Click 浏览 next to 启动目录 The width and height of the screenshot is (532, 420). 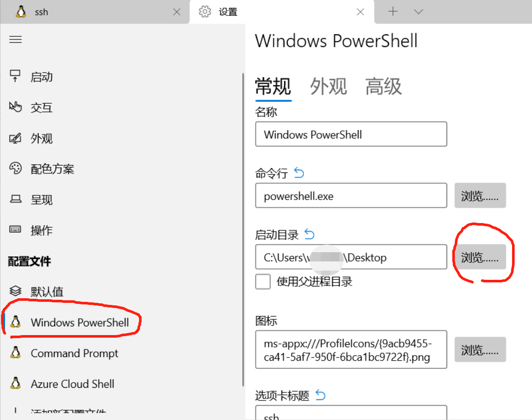point(480,257)
